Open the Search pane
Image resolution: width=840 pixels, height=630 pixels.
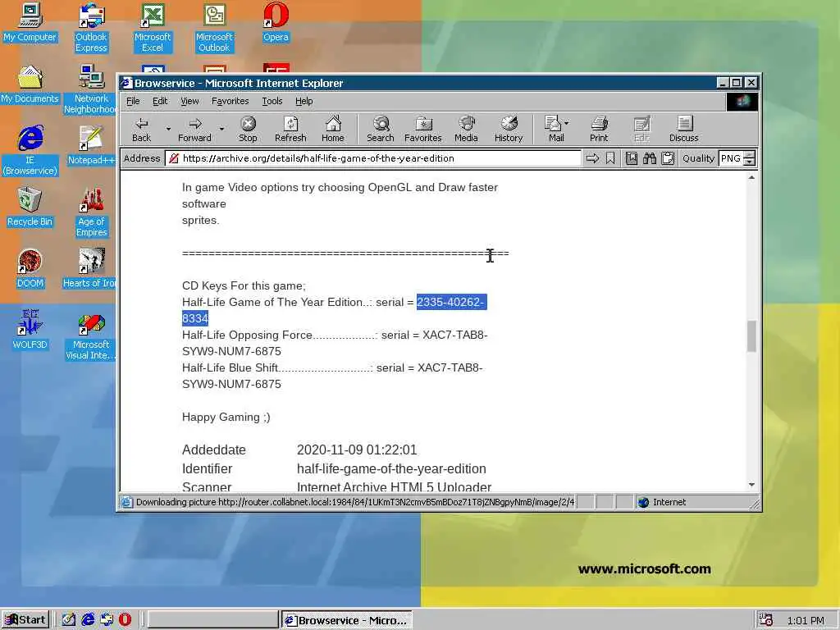click(x=381, y=130)
